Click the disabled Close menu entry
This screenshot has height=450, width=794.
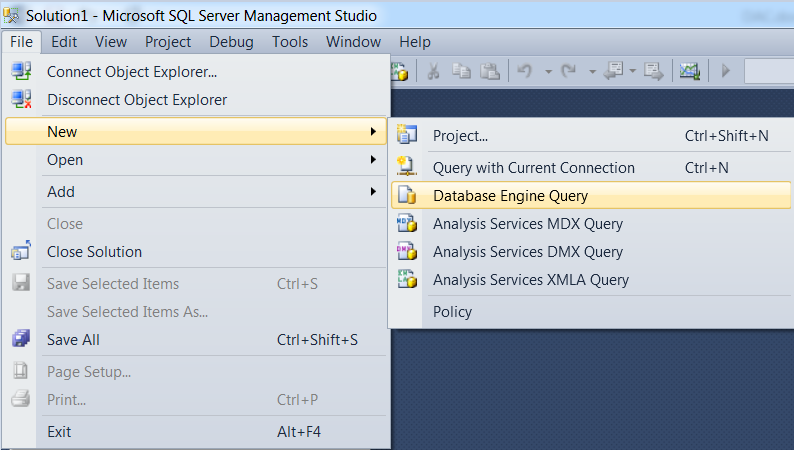click(x=196, y=224)
